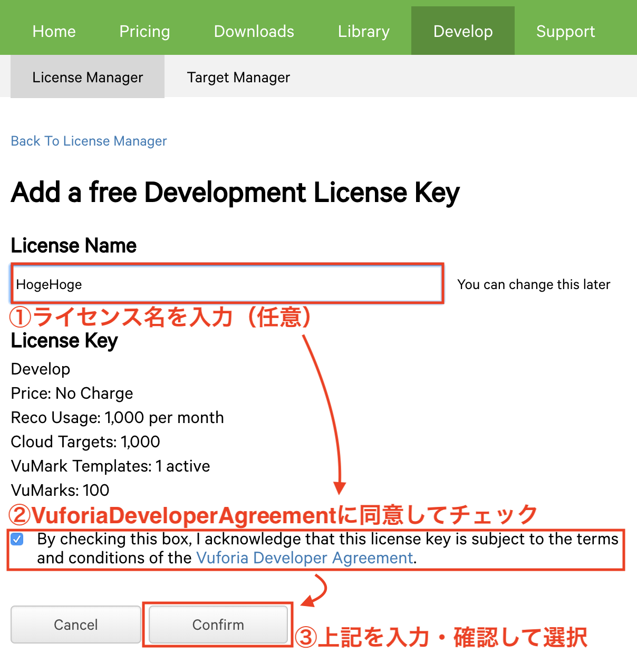Click the 'Add a free Development License Key' heading

click(235, 193)
